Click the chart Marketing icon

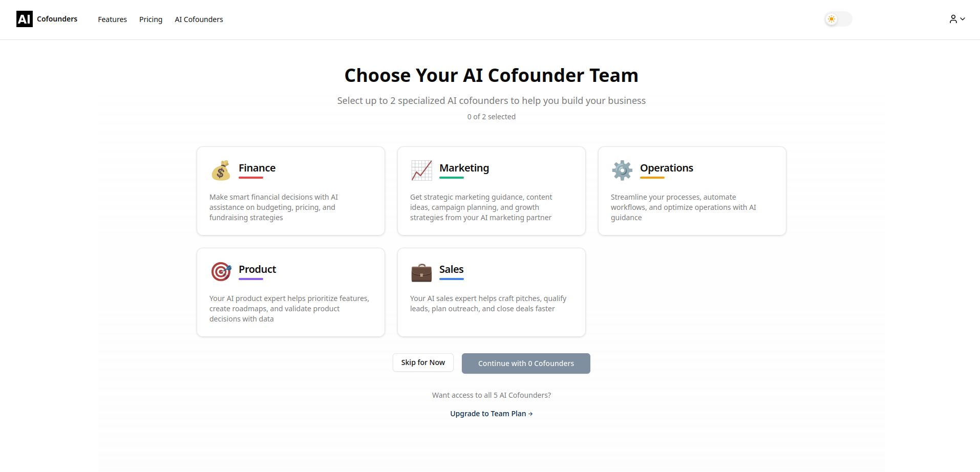pyautogui.click(x=421, y=170)
